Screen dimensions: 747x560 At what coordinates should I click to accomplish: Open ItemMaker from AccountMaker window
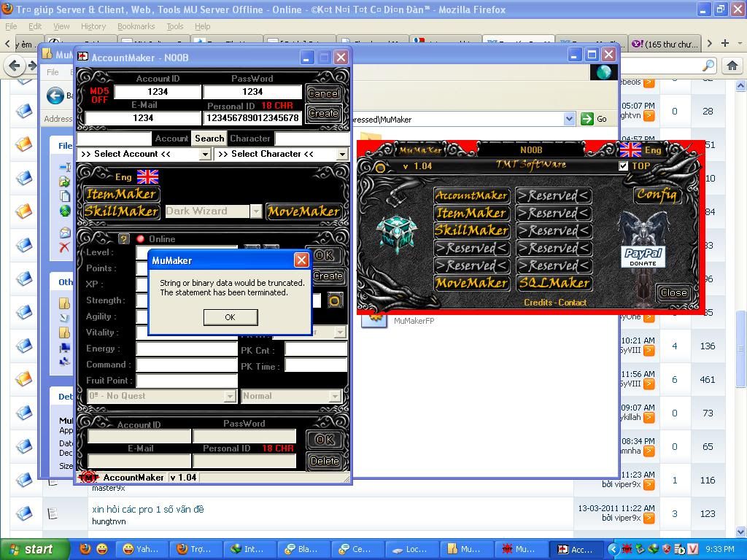[x=121, y=194]
